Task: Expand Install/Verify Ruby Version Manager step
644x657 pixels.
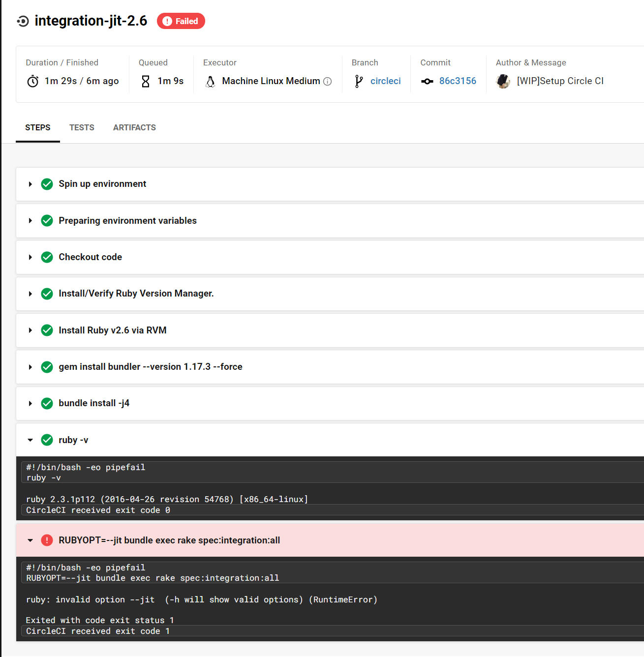Action: point(31,294)
